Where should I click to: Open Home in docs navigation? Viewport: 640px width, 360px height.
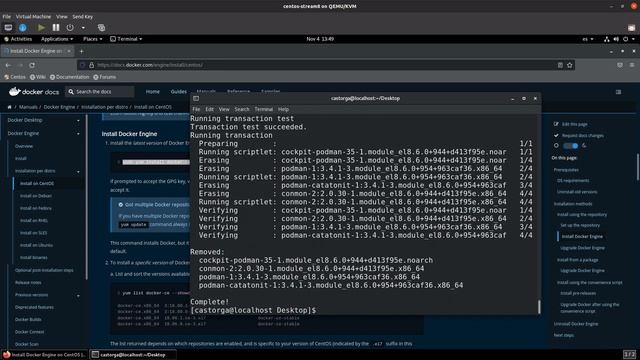point(153,91)
